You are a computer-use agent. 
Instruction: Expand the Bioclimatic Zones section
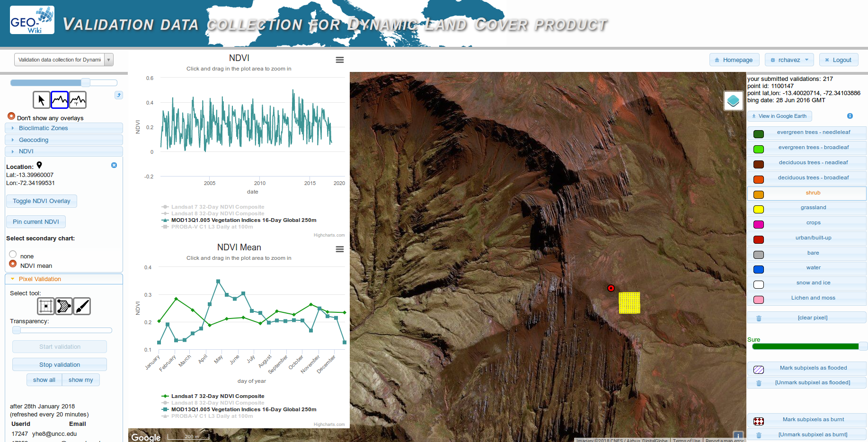(43, 128)
